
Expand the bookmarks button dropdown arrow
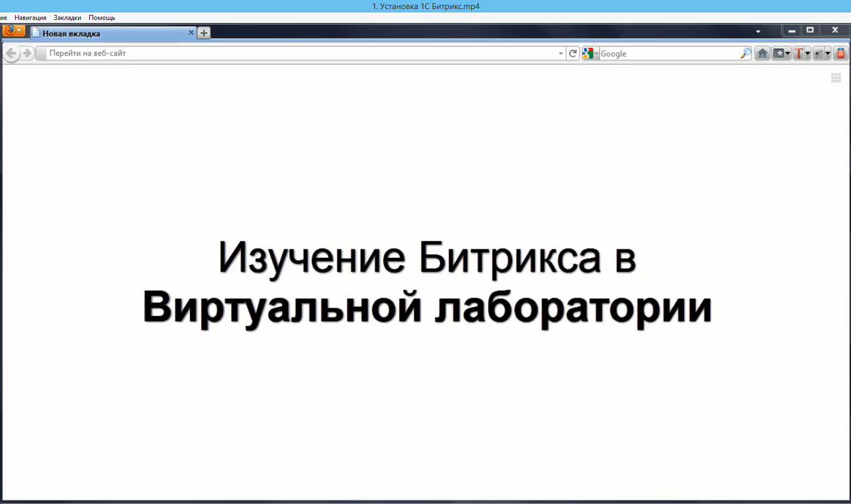point(788,53)
